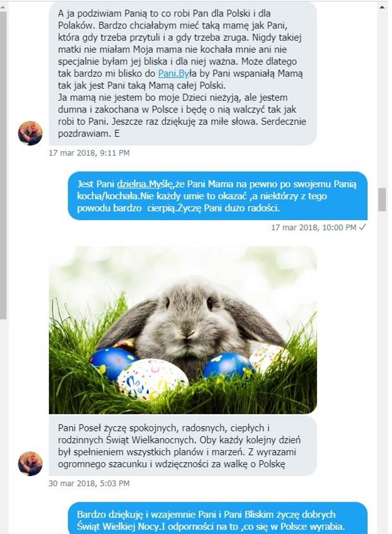
Task: Select blue reply 'Jest Pani dzielna'
Action: [217, 196]
